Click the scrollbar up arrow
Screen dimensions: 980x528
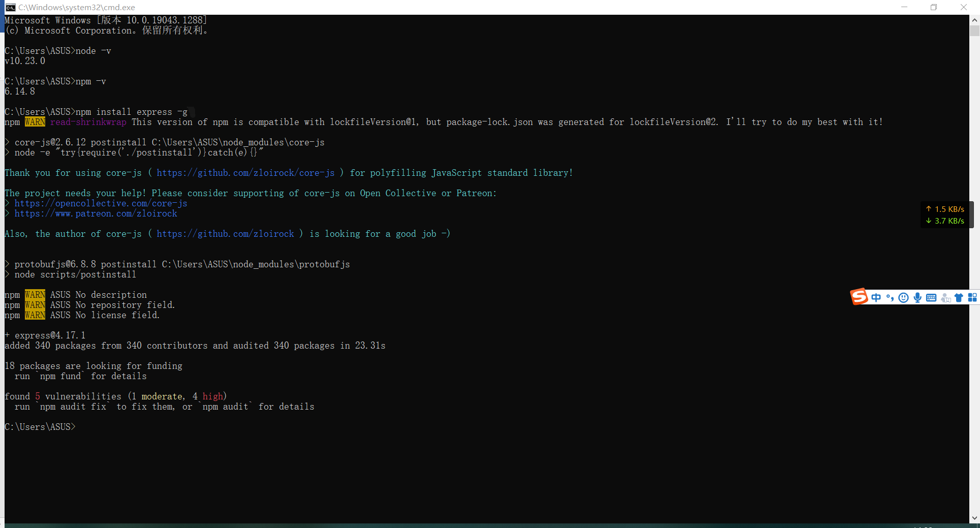click(974, 20)
